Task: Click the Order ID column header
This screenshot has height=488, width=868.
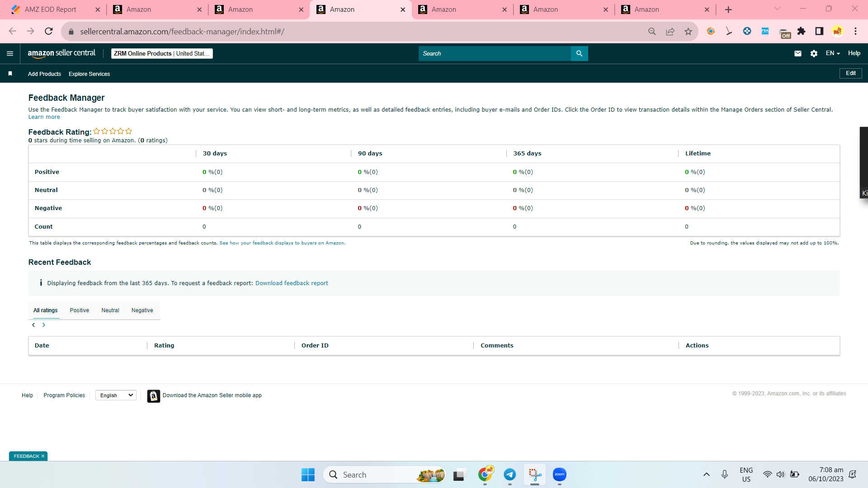Action: click(x=315, y=346)
